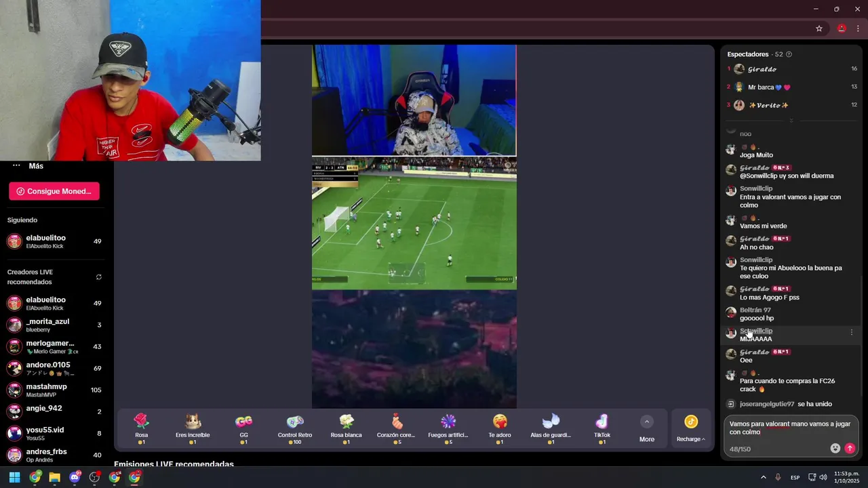Open Windows Start menu

(x=14, y=477)
